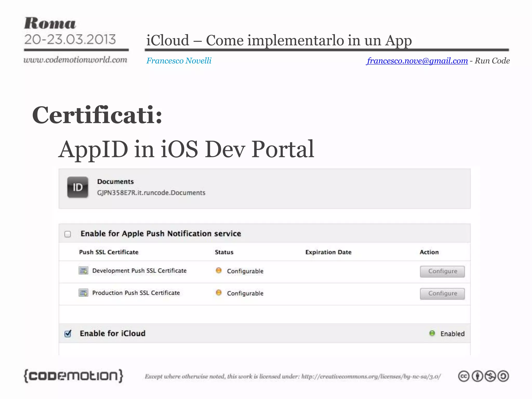Click the ID app icon for Documents
Viewport: 532px width, 399px height.
coord(78,187)
